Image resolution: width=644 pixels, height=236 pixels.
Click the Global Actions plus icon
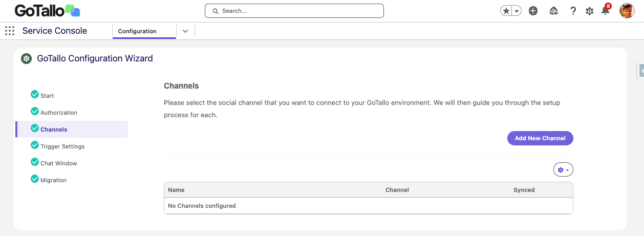pos(533,11)
